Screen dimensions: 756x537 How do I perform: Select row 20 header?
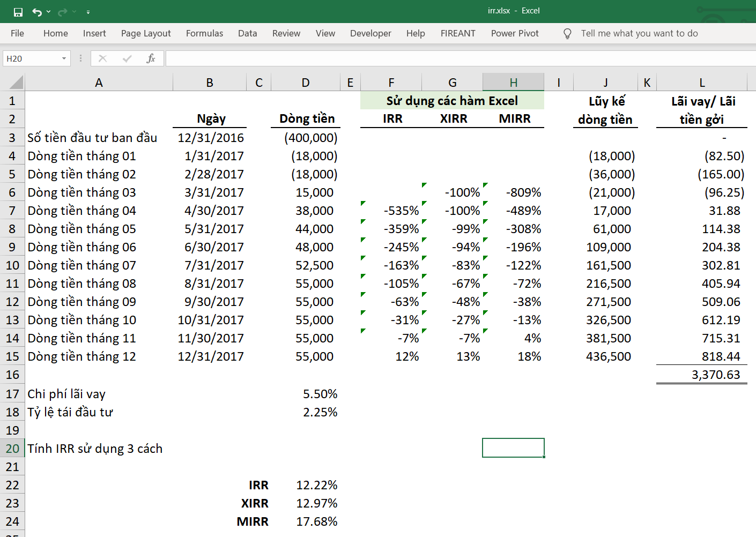[x=12, y=449]
